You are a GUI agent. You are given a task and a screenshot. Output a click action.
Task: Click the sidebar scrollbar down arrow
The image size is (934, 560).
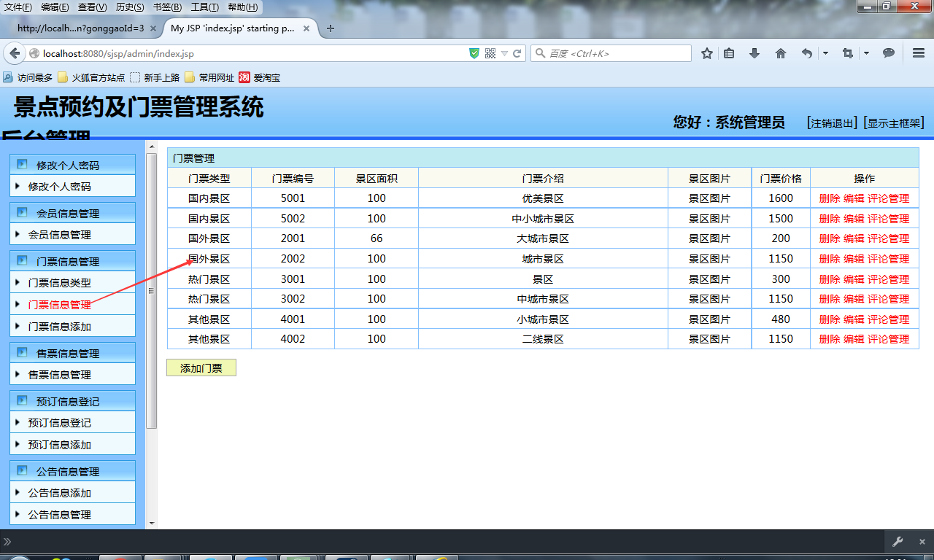(x=152, y=523)
